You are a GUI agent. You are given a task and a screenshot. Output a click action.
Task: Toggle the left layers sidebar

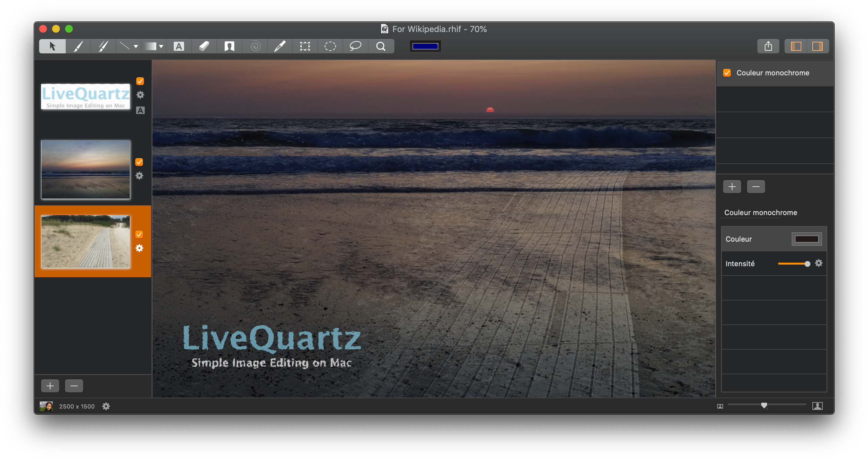tap(796, 46)
